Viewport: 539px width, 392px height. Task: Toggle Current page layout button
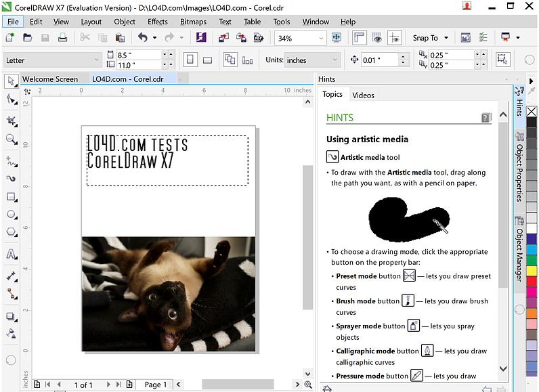point(248,60)
